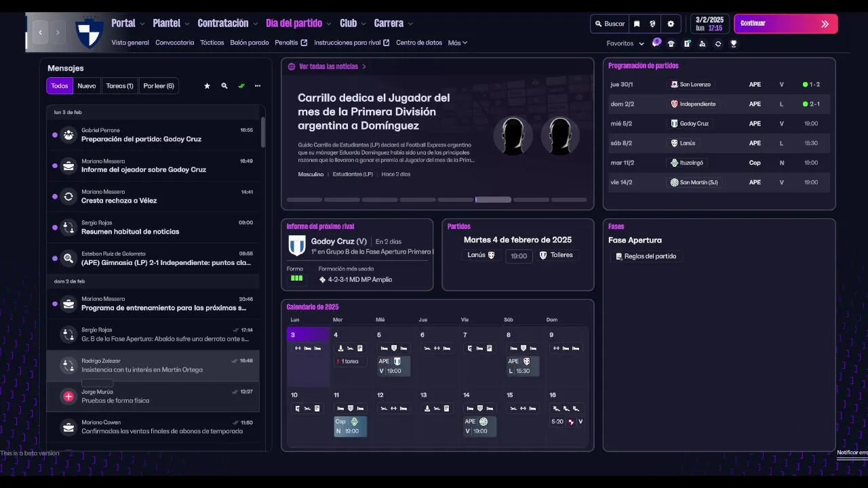Open the transfers arrows shortcut icon

click(x=718, y=43)
